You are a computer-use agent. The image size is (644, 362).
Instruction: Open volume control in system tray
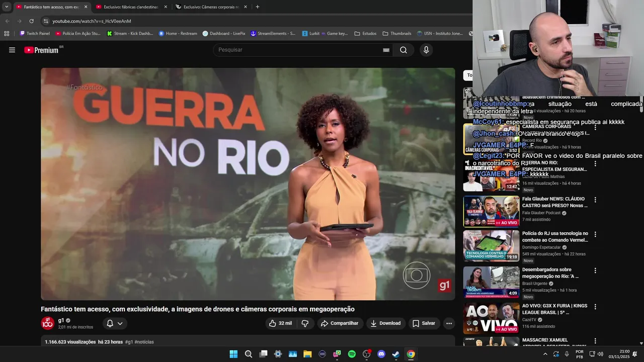pos(600,354)
